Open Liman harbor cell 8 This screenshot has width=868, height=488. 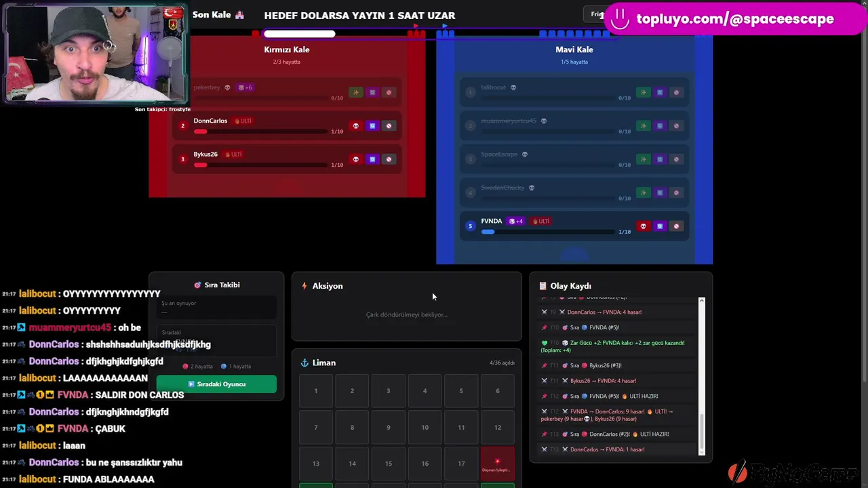point(352,428)
